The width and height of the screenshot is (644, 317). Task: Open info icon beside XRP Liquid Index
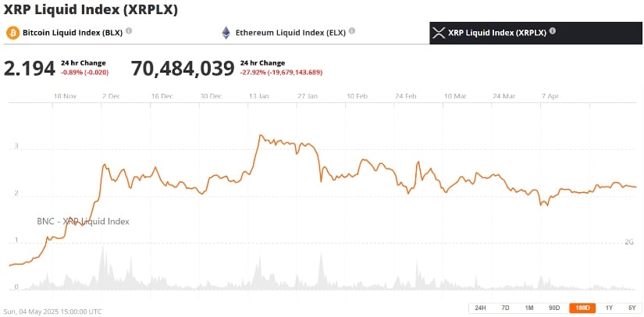click(x=553, y=31)
